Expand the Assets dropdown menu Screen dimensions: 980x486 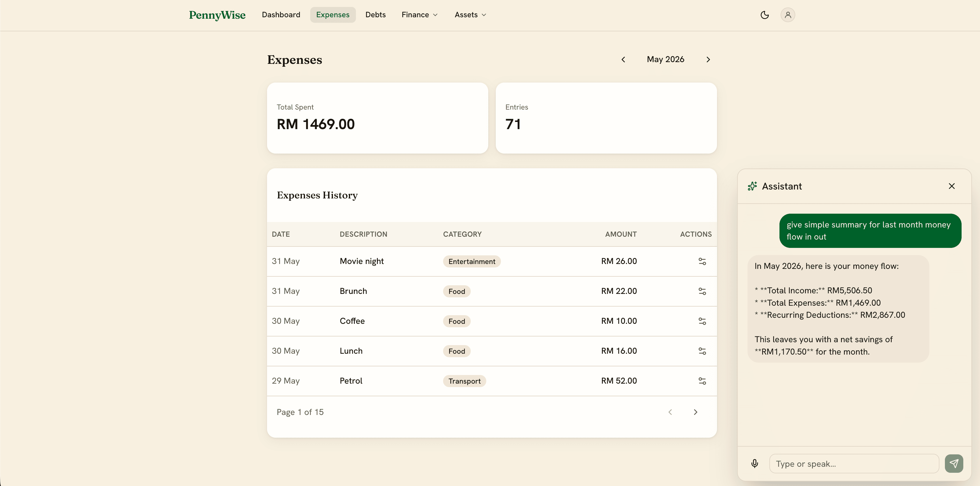[x=470, y=15]
